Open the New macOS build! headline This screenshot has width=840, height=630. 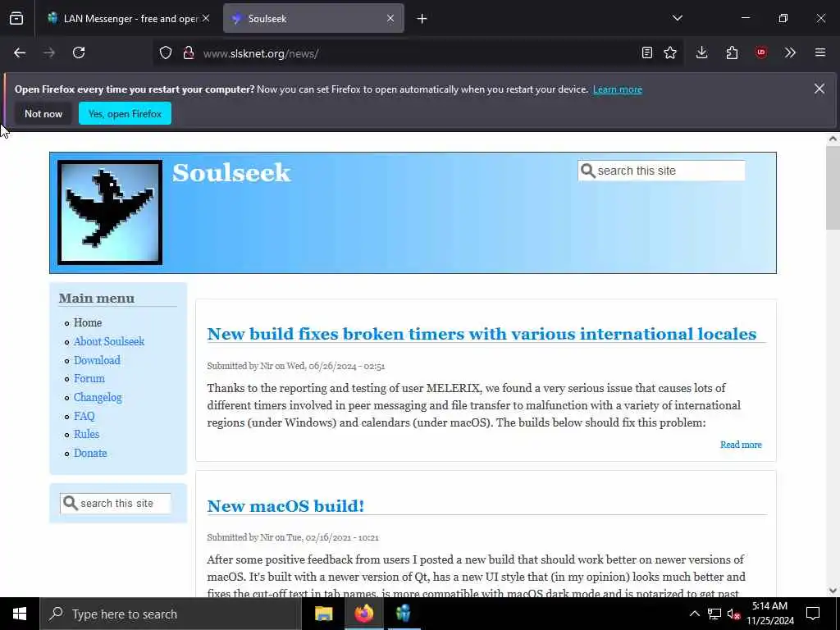pos(285,505)
